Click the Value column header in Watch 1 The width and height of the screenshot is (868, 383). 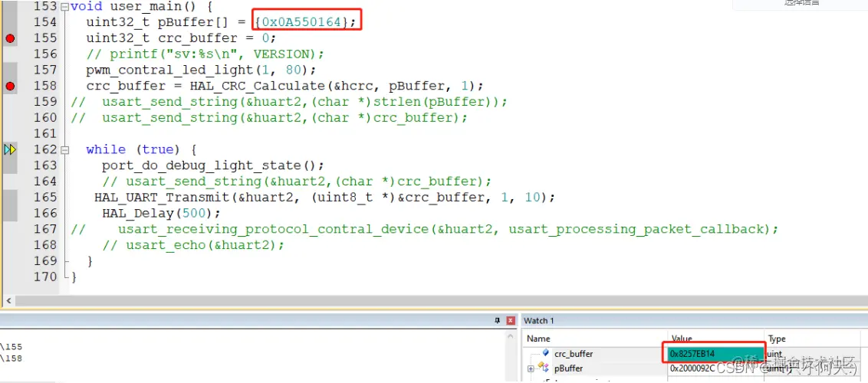[x=682, y=339]
